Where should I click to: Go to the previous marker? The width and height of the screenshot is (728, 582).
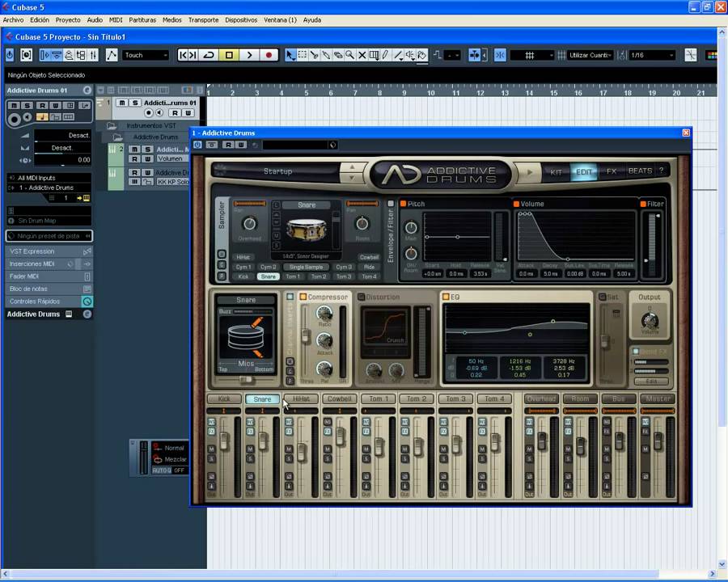(183, 55)
